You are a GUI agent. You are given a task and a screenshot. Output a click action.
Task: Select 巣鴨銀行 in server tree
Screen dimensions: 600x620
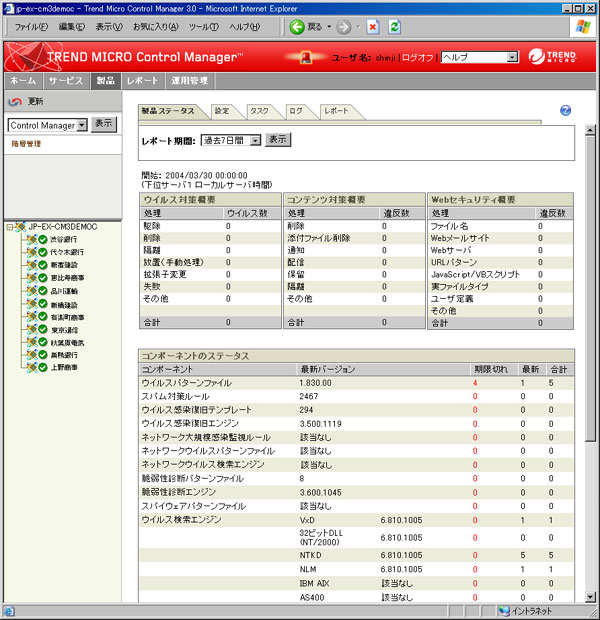(x=64, y=355)
